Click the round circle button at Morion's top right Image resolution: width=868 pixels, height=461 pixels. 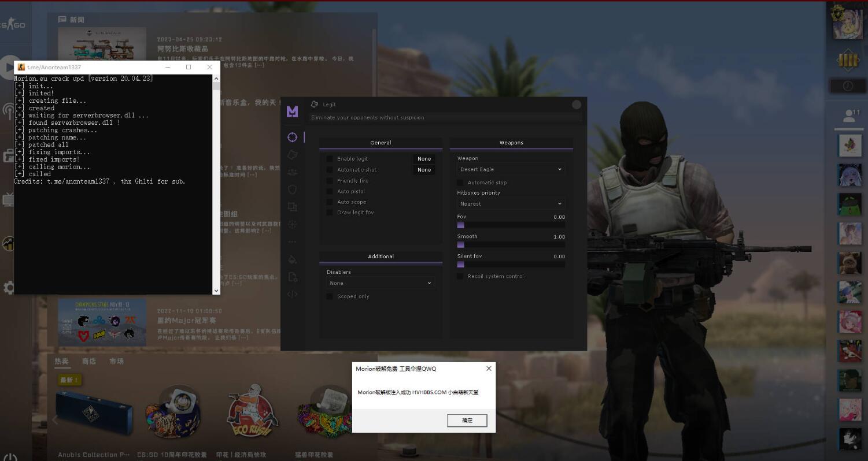(577, 105)
